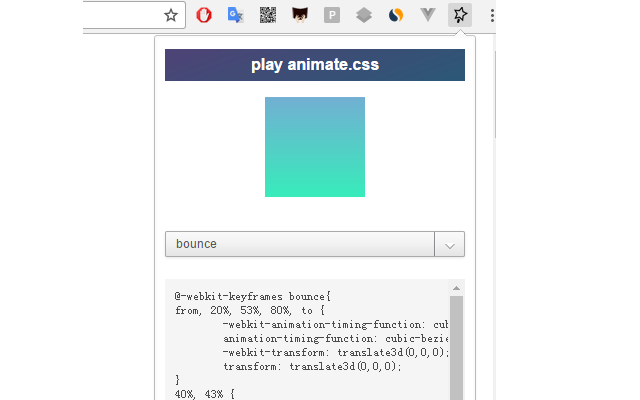This screenshot has height=400, width=640.
Task: Click the 'animation-timing-function: cubic-bezie' line
Action: pyautogui.click(x=335, y=338)
